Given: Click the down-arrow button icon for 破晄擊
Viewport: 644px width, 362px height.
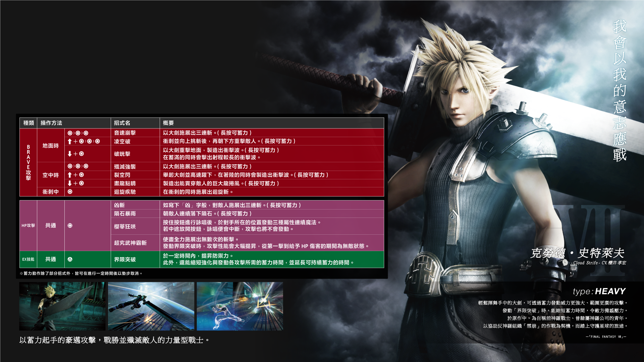Looking at the screenshot, I should click(x=75, y=154).
